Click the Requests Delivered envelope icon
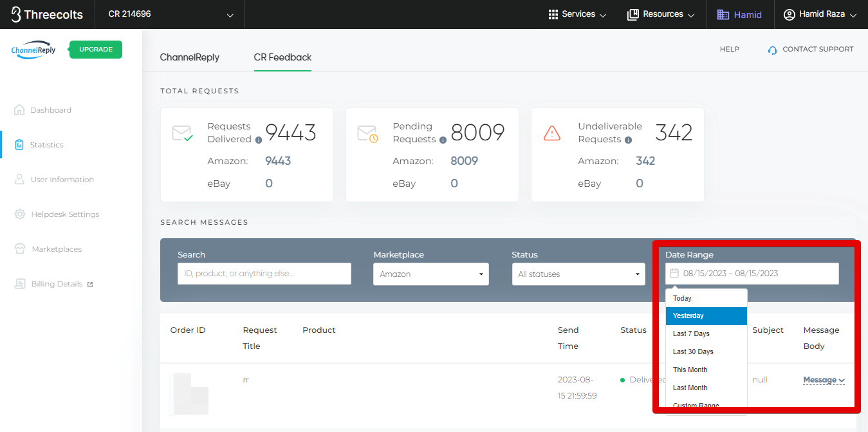Viewport: 868px width, 432px height. point(182,133)
